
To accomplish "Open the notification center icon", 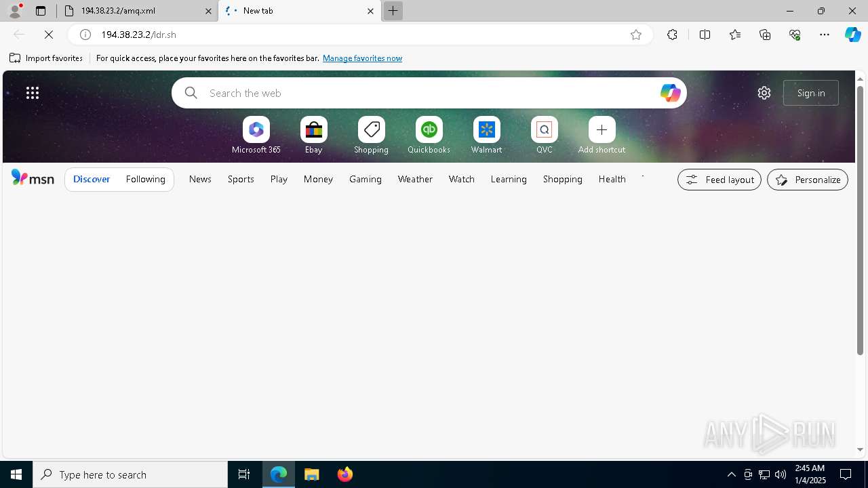I will click(x=846, y=474).
